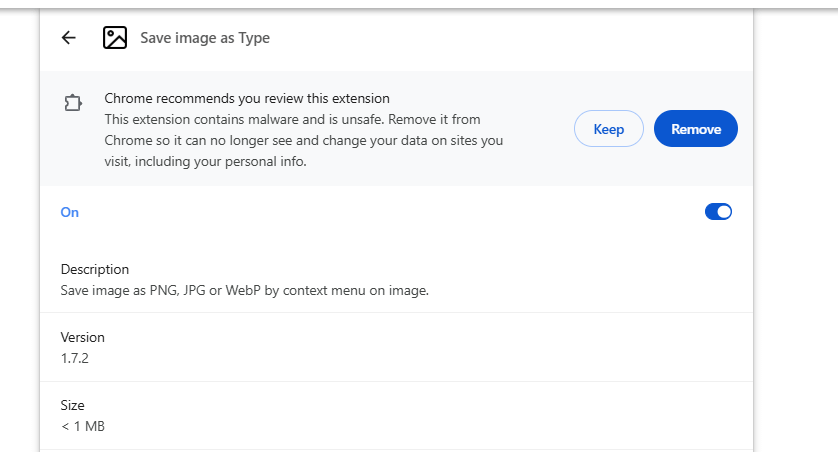Click the Version section heading
Viewport: 838px width, 452px height.
coord(82,337)
